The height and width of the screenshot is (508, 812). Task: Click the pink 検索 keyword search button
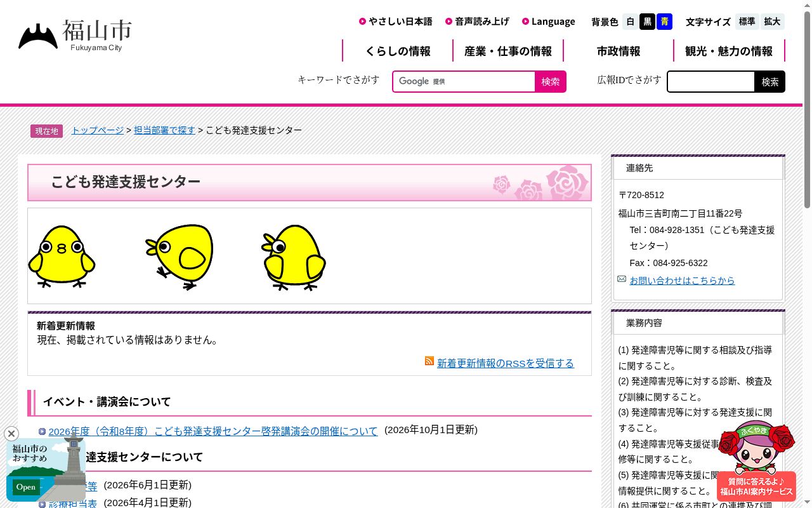click(x=551, y=81)
